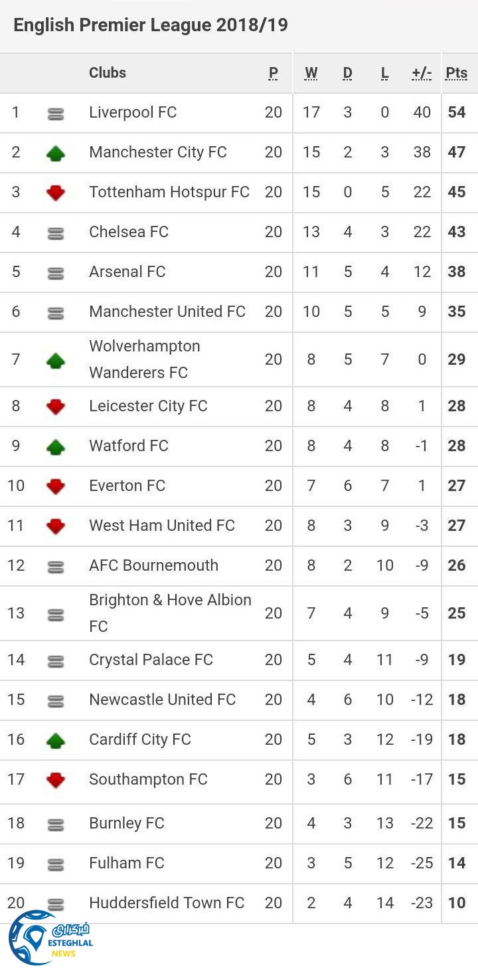Click the green up arrow beside Wolverhampton Wanderers

pyautogui.click(x=56, y=361)
